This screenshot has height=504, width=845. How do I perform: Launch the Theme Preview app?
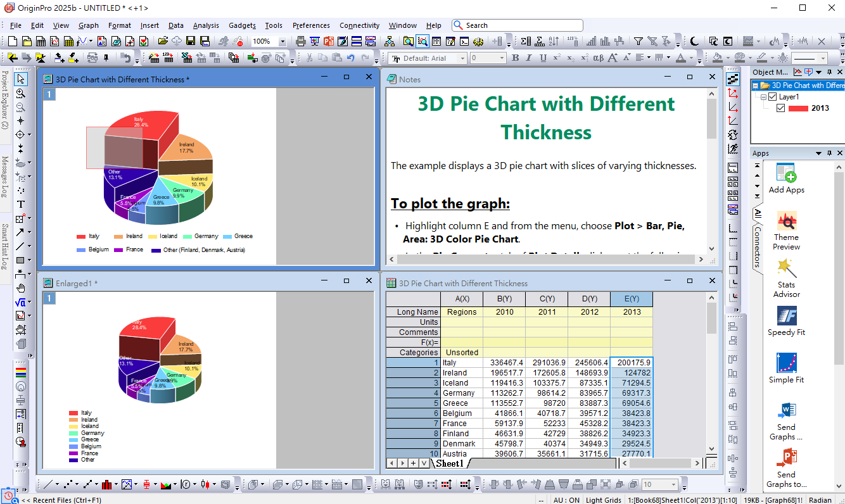[786, 230]
